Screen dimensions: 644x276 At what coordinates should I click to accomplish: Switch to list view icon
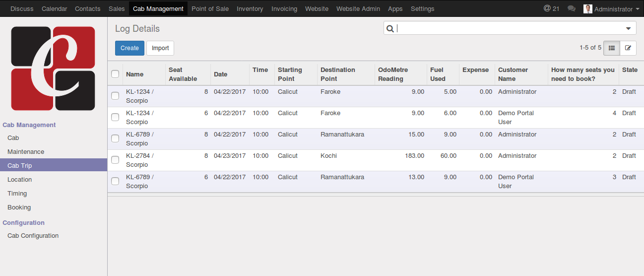point(612,48)
